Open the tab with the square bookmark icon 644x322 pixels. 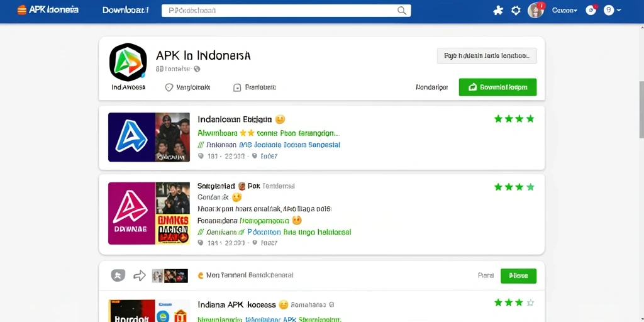[x=254, y=87]
